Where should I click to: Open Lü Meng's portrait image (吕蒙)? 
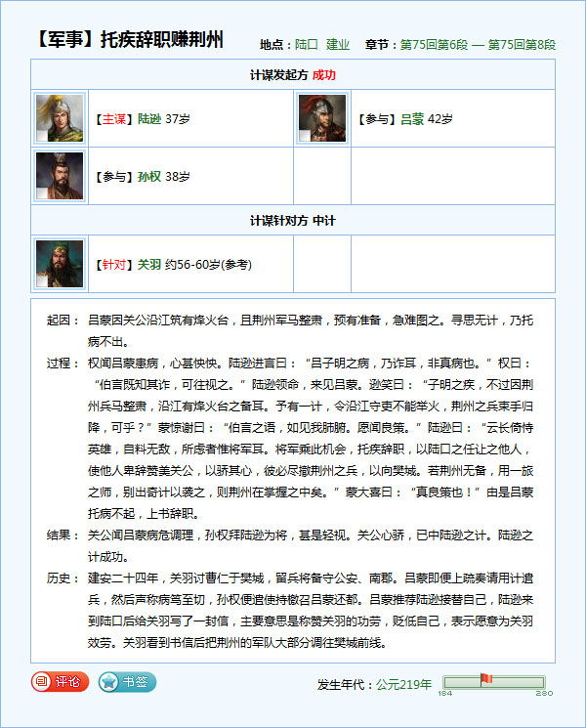[322, 118]
